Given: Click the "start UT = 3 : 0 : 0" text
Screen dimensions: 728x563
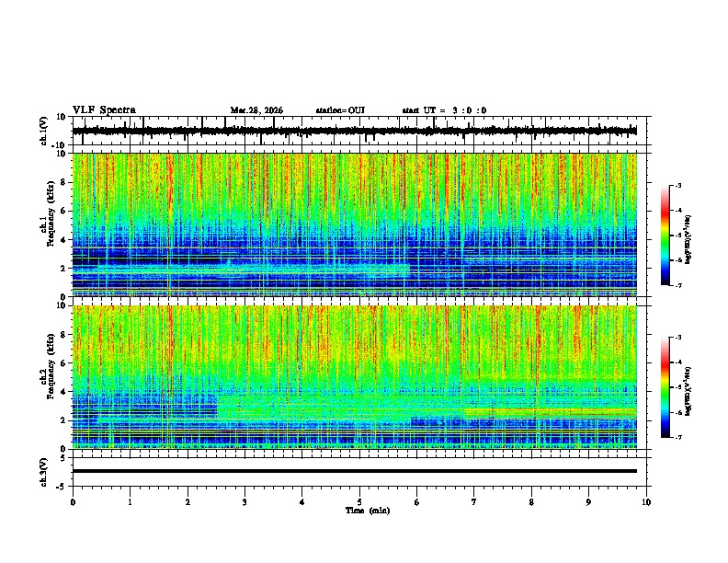Looking at the screenshot, I should tap(444, 110).
